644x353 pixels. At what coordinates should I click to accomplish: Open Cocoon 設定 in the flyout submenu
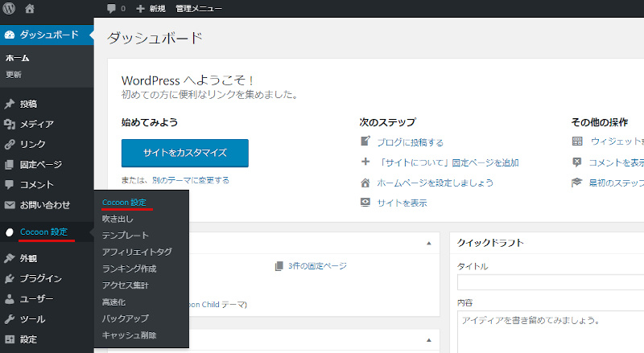(124, 203)
